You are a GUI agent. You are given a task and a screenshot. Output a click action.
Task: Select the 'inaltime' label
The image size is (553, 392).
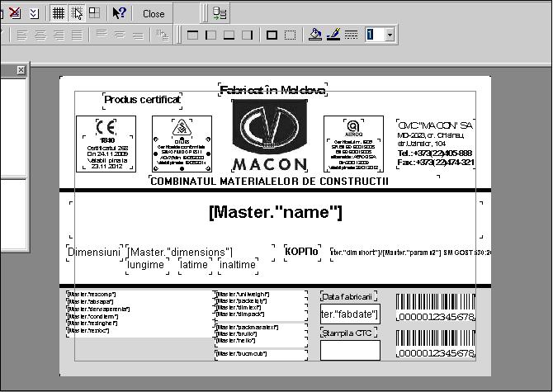click(x=238, y=265)
